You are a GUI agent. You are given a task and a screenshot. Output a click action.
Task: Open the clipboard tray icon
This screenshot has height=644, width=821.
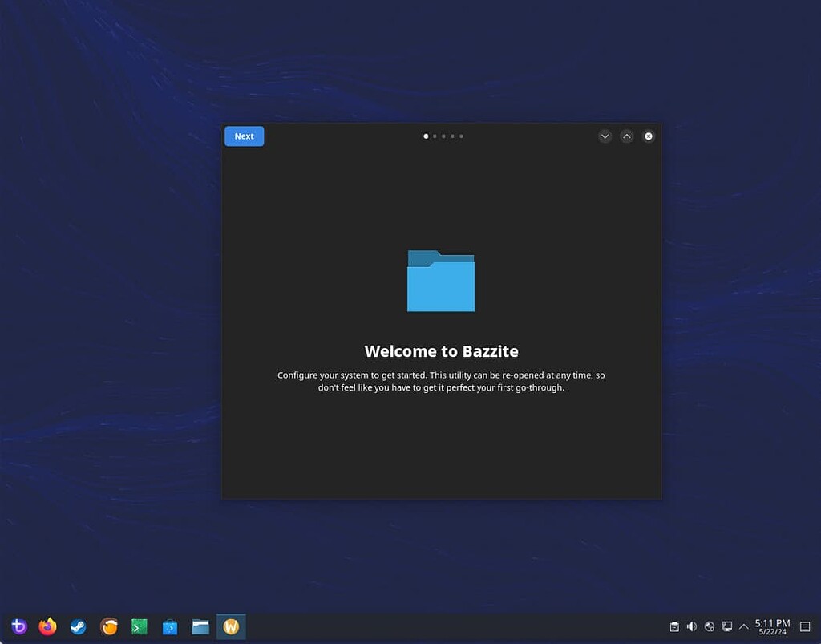click(674, 626)
